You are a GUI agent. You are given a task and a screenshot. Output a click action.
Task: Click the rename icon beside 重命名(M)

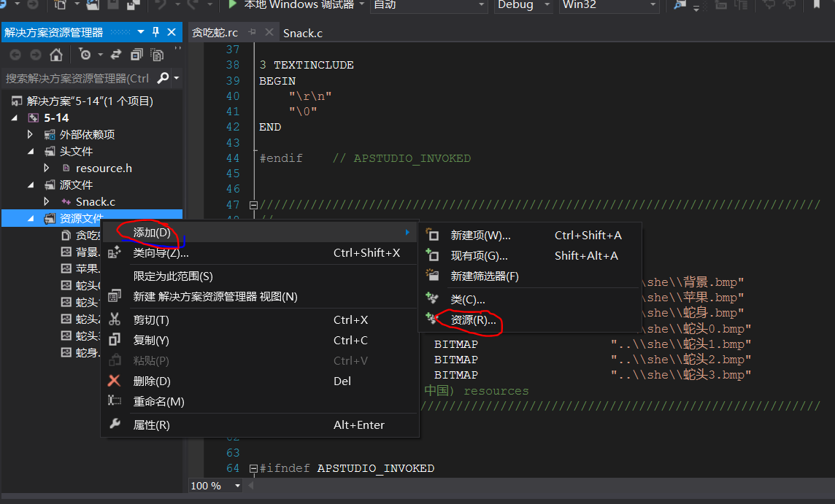[x=115, y=400]
